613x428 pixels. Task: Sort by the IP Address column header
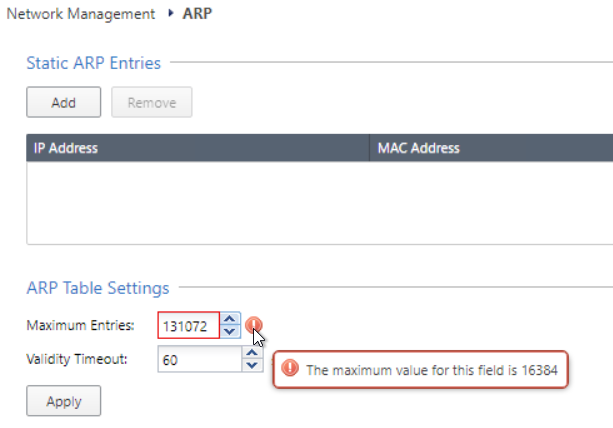click(198, 148)
